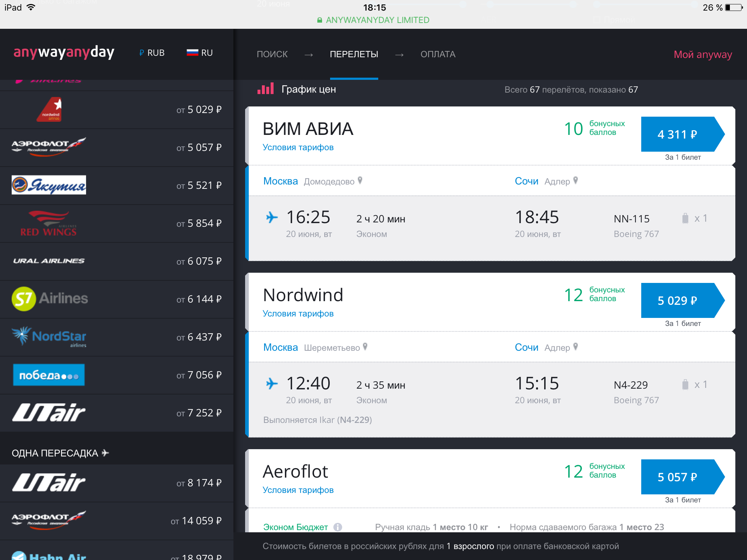Filter by Yakutia airline logo
The width and height of the screenshot is (747, 560).
pyautogui.click(x=49, y=185)
